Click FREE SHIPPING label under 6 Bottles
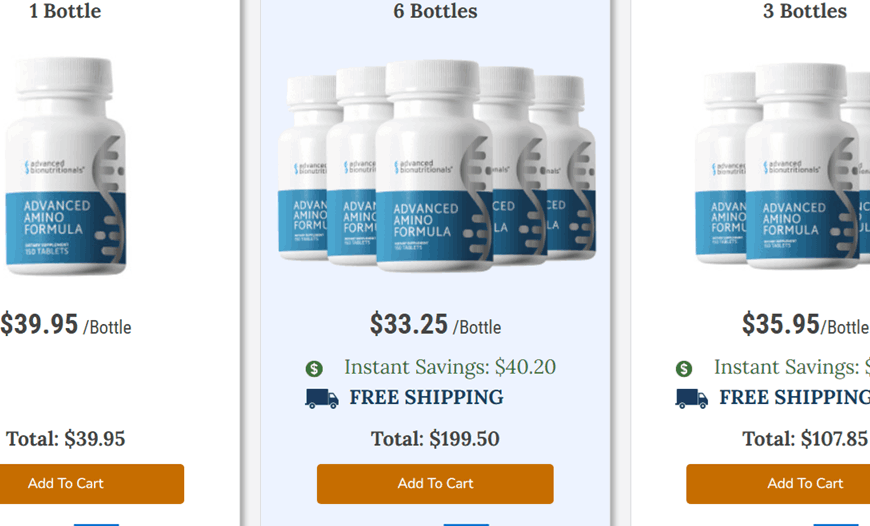The height and width of the screenshot is (526, 870). (426, 397)
